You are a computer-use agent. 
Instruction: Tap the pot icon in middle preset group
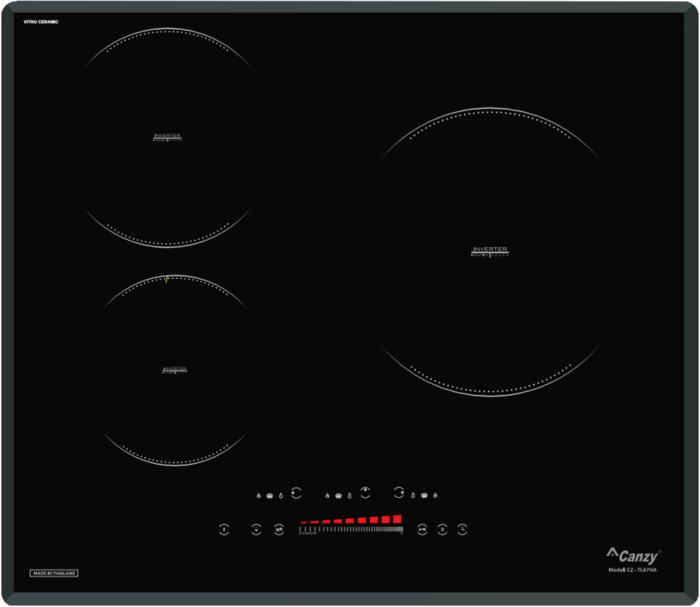click(338, 496)
